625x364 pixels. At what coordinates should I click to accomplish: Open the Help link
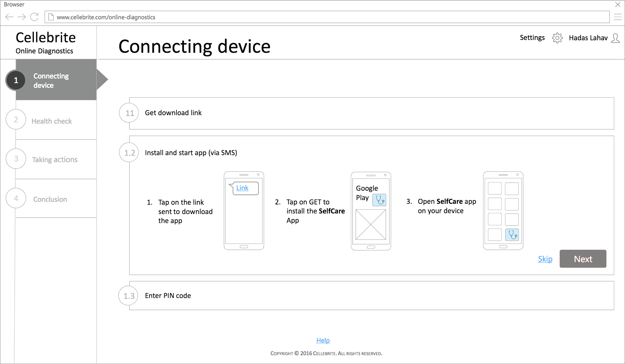pyautogui.click(x=323, y=340)
